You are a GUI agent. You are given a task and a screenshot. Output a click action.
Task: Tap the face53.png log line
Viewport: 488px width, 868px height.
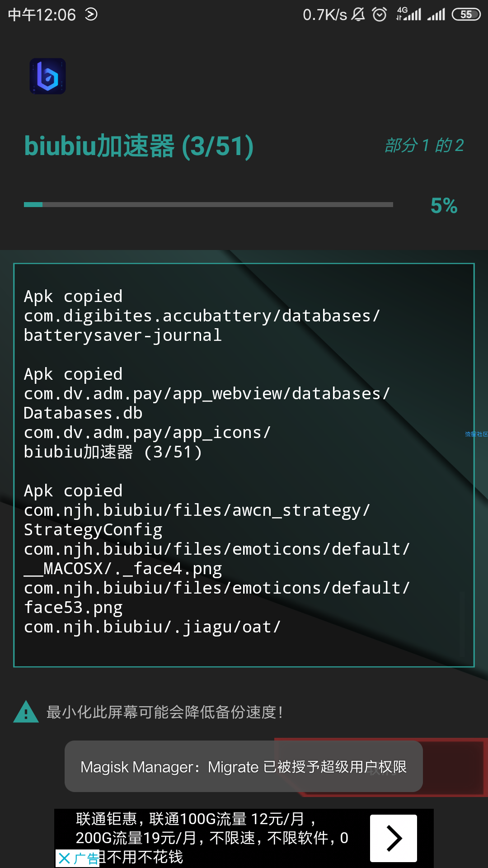point(73,608)
